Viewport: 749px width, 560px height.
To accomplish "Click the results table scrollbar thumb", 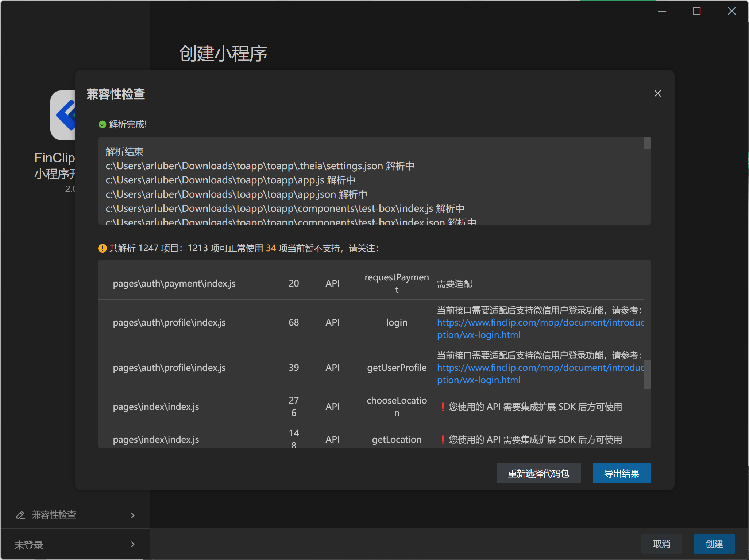I will click(x=647, y=374).
